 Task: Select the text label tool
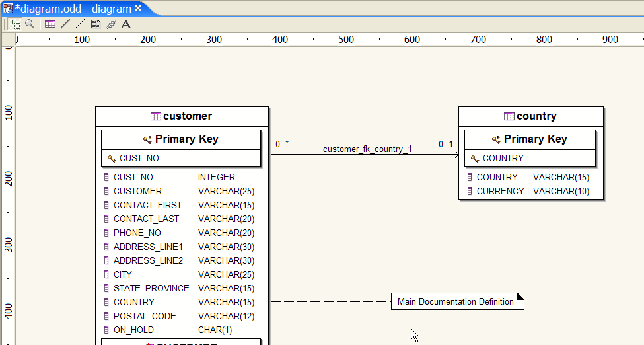126,24
